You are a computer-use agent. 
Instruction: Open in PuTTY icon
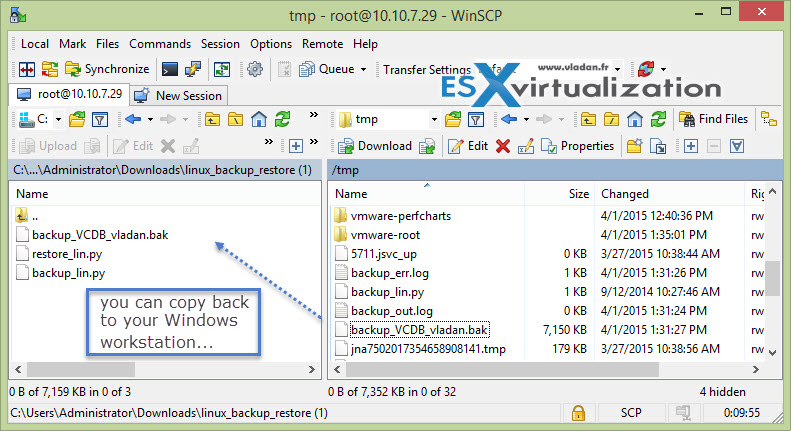click(193, 69)
